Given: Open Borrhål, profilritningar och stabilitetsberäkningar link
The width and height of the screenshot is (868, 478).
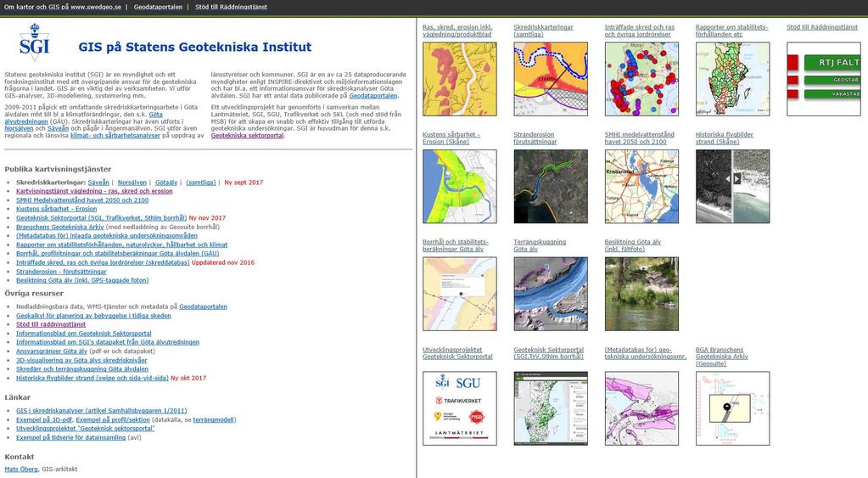Looking at the screenshot, I should 117,253.
